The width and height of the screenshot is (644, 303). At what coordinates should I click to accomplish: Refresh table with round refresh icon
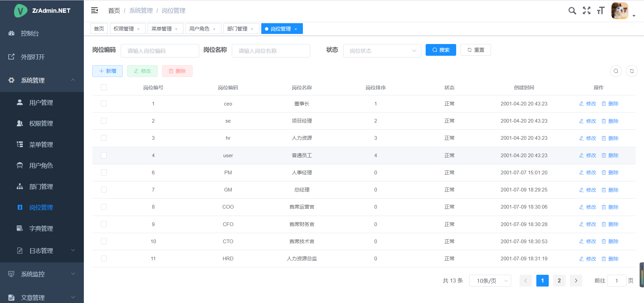tap(632, 71)
